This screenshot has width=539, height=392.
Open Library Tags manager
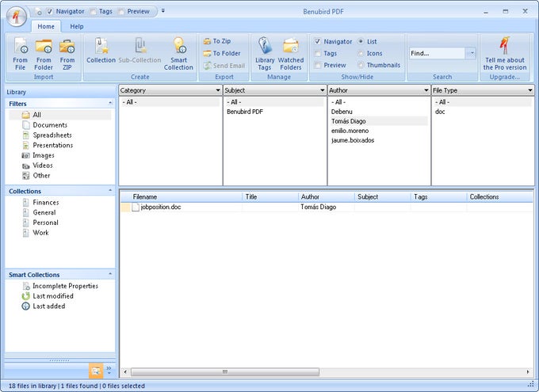[x=265, y=54]
